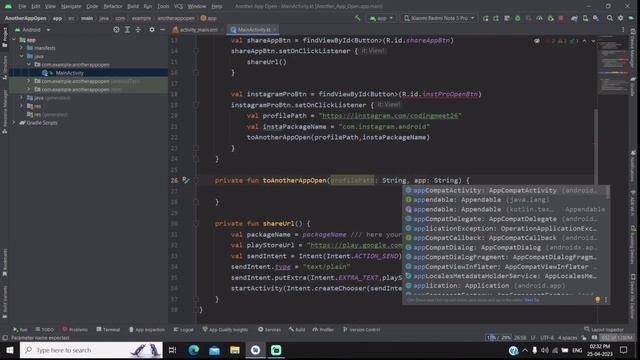Open Problems tool window button
The width and height of the screenshot is (640, 360).
[75, 329]
